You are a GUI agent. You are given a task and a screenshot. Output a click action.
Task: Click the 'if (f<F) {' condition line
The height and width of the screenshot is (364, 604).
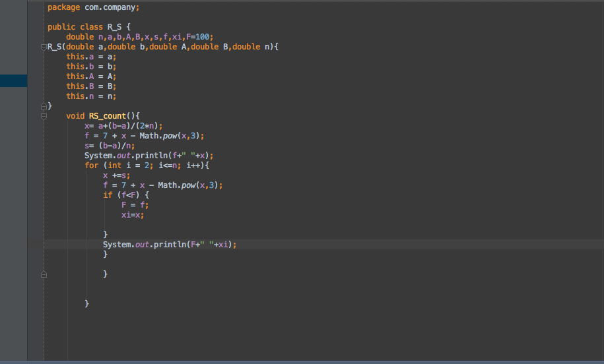pos(125,195)
